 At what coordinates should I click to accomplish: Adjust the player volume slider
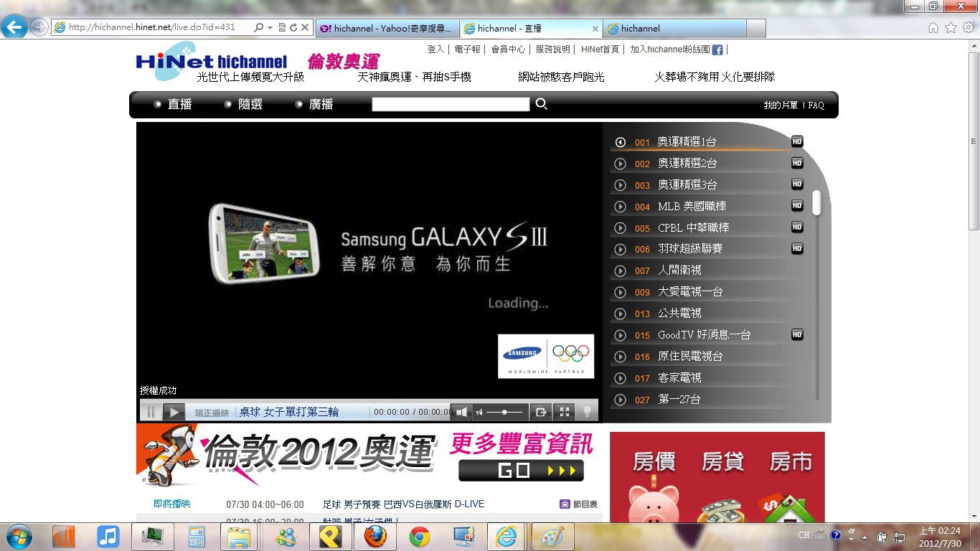click(x=504, y=412)
